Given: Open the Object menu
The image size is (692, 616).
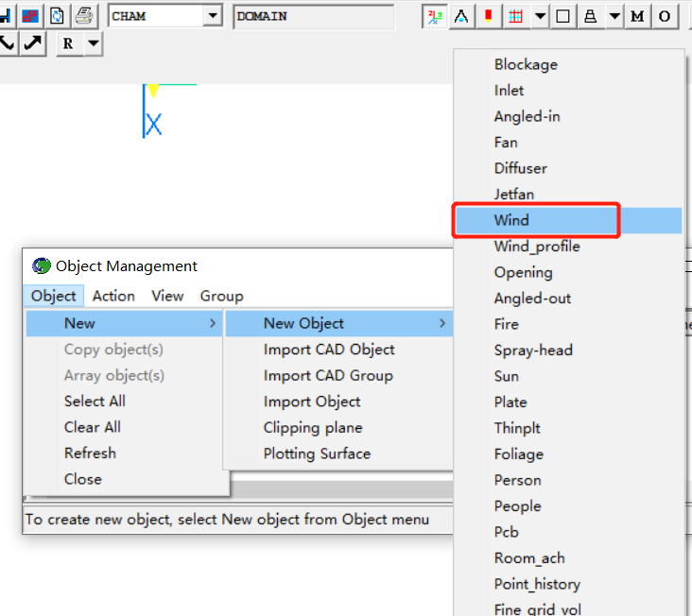Looking at the screenshot, I should 53,296.
